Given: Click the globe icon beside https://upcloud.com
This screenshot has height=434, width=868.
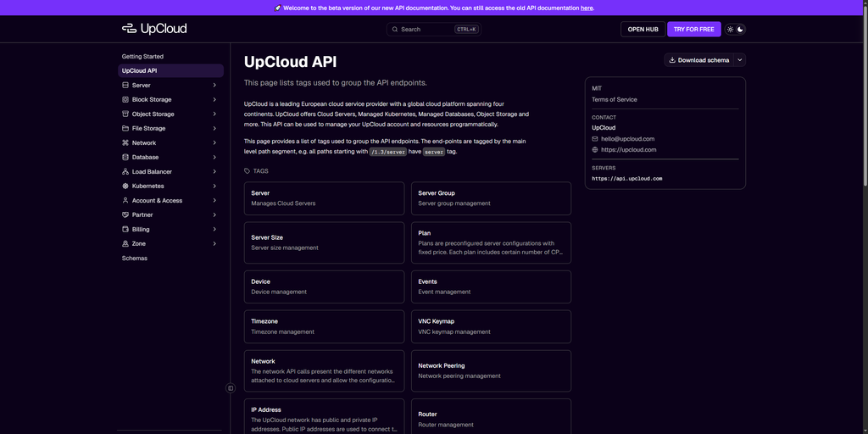Looking at the screenshot, I should 595,149.
